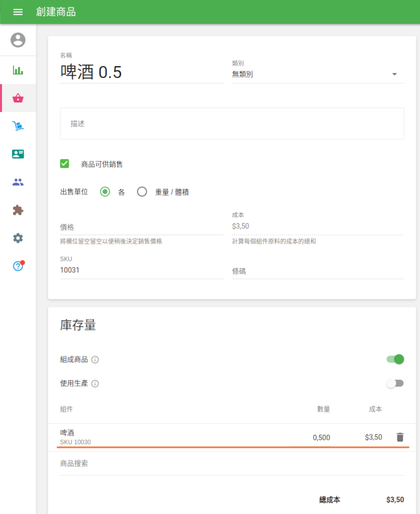Select the items shopping bag icon
The width and height of the screenshot is (420, 514).
point(18,98)
